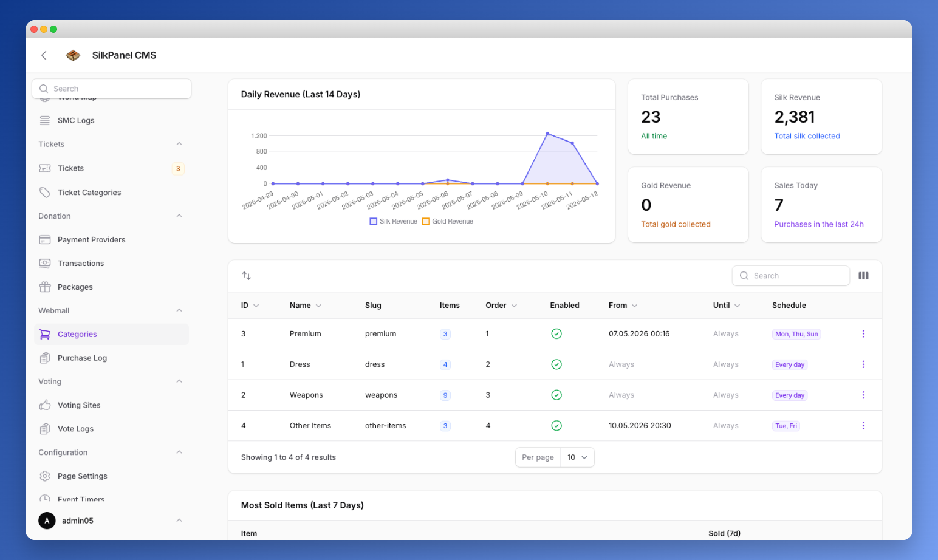Click the table search magnifier icon

tap(744, 276)
